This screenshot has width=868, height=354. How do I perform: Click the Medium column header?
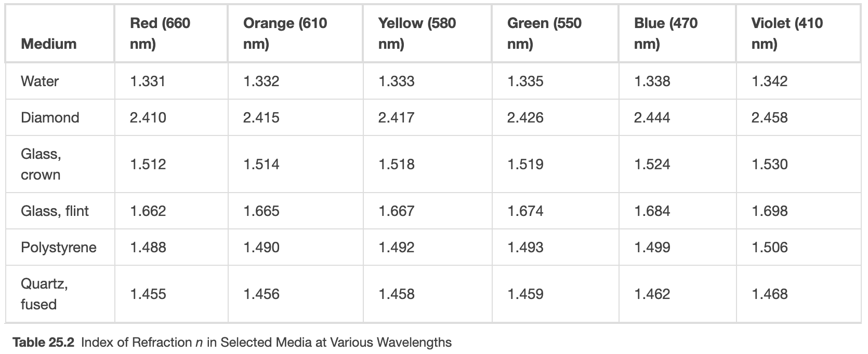point(48,44)
